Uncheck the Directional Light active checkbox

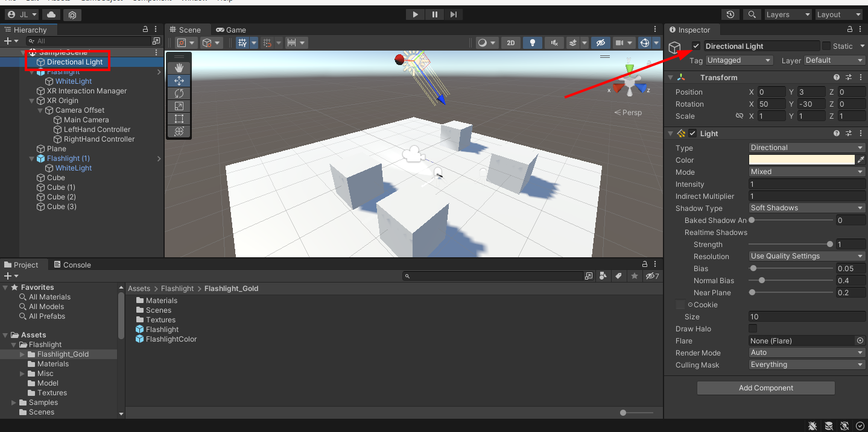pos(695,46)
